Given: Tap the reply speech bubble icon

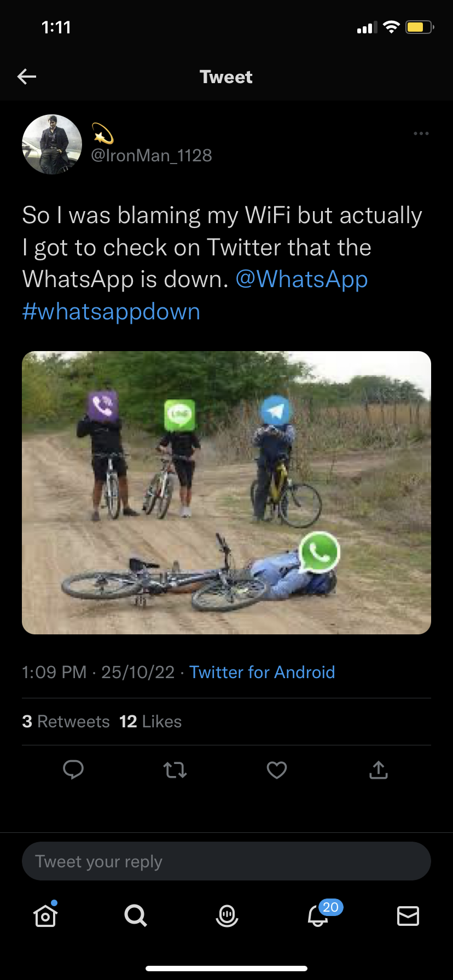Looking at the screenshot, I should pos(73,769).
